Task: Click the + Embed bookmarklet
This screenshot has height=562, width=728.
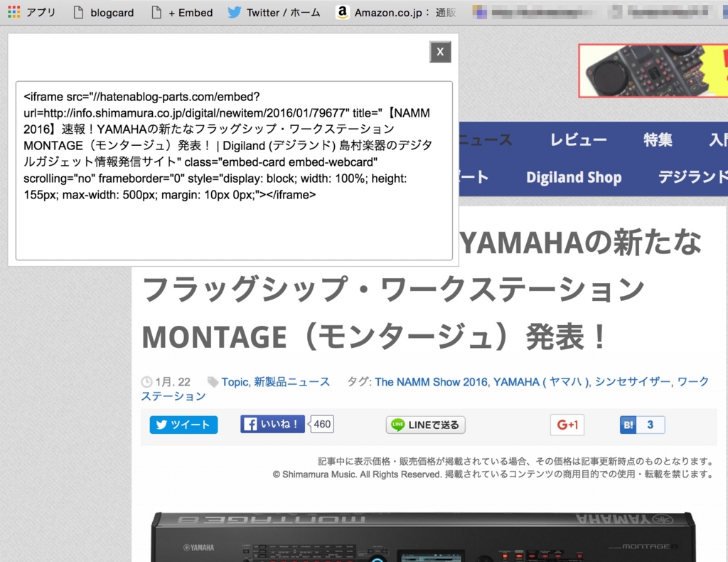Action: [182, 13]
